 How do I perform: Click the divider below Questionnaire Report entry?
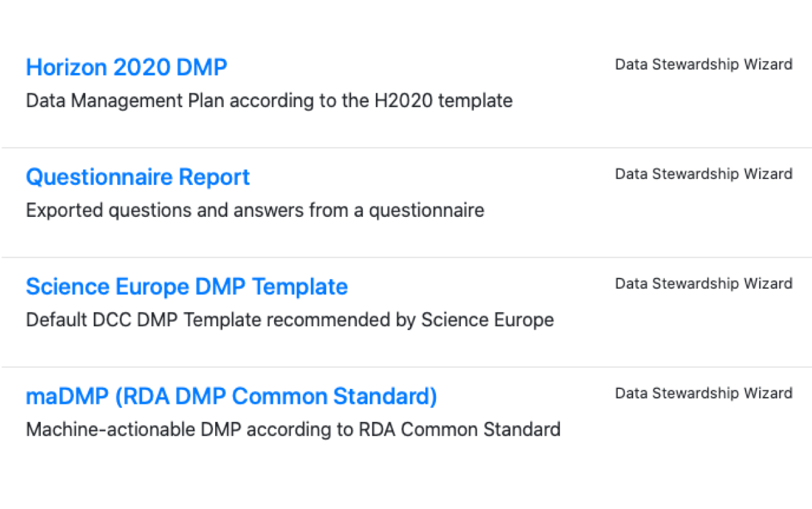point(402,256)
